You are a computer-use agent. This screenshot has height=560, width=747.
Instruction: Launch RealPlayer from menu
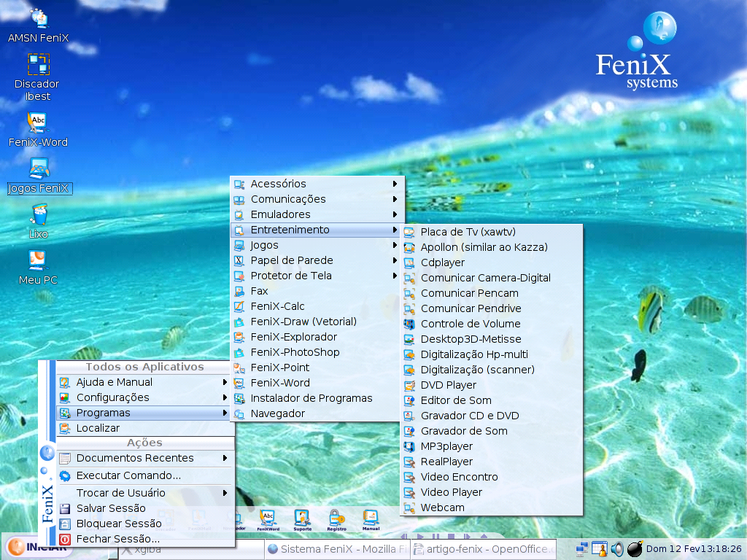tap(491, 462)
